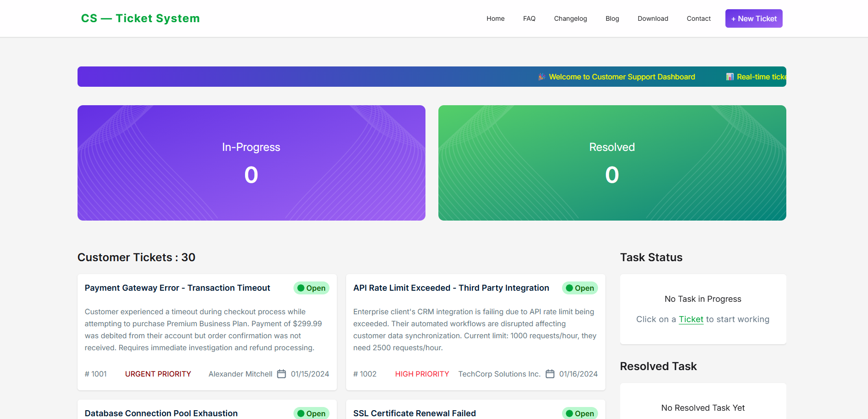Viewport: 868px width, 419px height.
Task: Open the Changelog page
Action: tap(570, 18)
